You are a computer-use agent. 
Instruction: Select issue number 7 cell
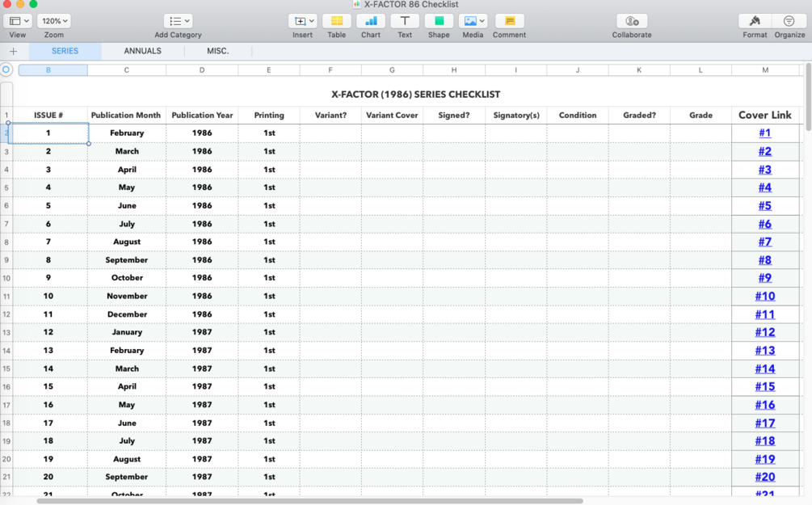click(48, 242)
